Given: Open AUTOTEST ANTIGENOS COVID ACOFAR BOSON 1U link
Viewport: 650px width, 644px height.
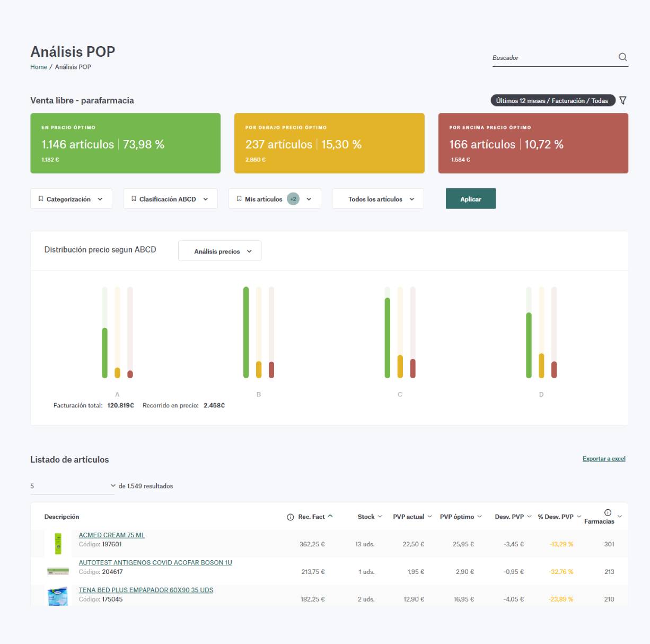Looking at the screenshot, I should [155, 563].
